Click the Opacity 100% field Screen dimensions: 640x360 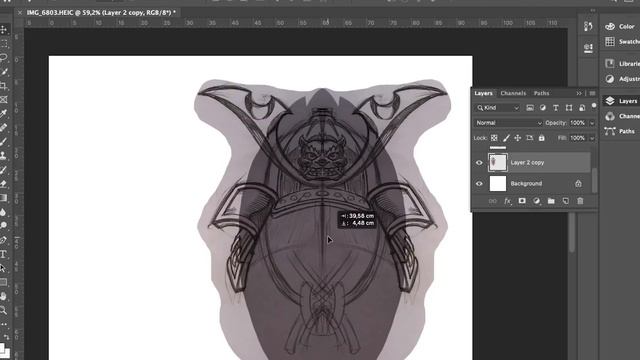(x=578, y=123)
